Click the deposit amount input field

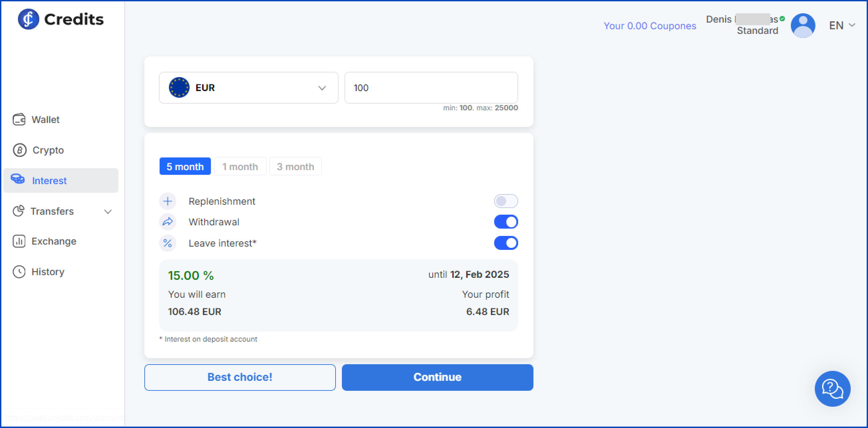pos(431,88)
